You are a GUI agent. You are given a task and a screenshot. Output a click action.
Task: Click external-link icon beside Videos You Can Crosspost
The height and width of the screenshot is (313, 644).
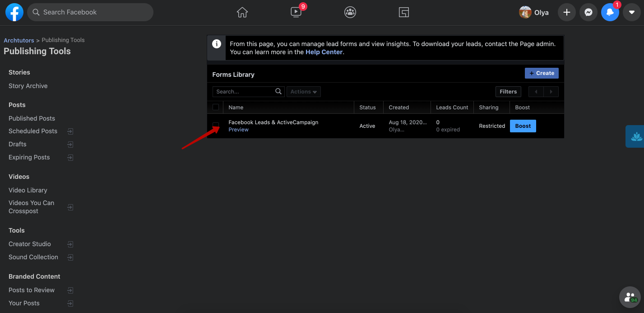point(70,207)
